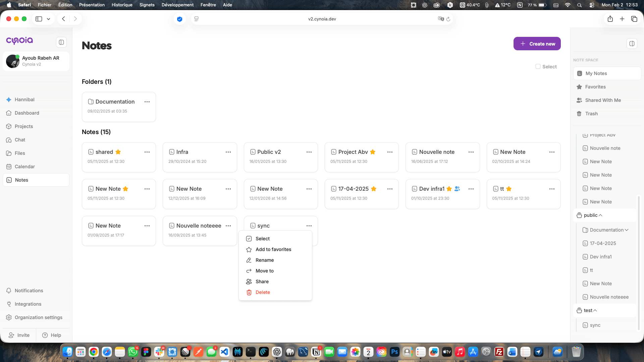Open three-dot menu on Infra note
The image size is (644, 362).
[228, 152]
